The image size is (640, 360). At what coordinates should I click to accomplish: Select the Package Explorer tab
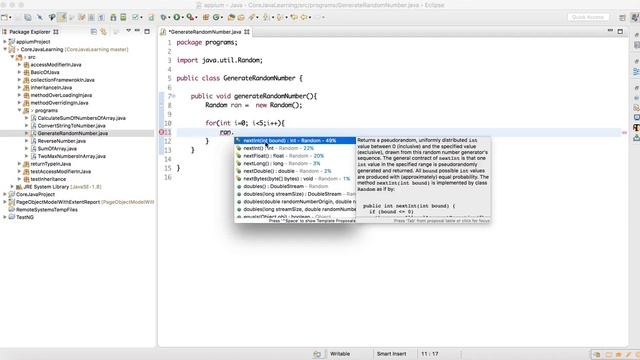coord(30,31)
